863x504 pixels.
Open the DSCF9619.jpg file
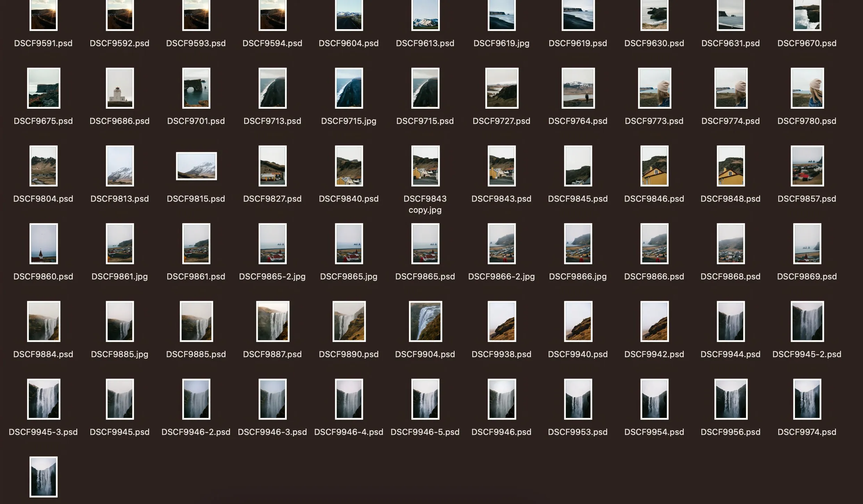[x=502, y=16]
